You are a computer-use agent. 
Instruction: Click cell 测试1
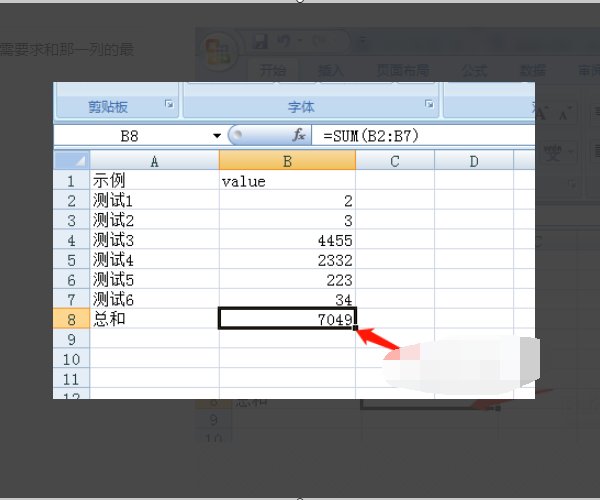[x=154, y=200]
